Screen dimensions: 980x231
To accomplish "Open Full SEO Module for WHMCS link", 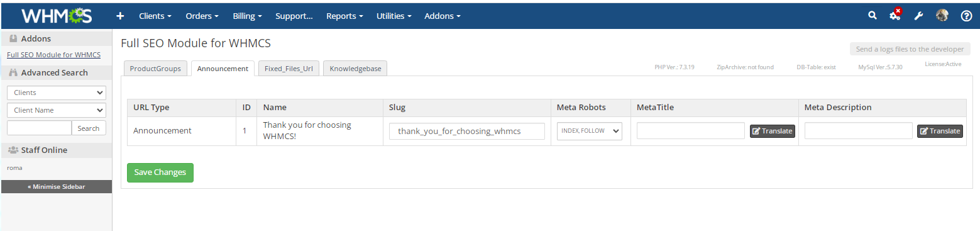I will (53, 55).
